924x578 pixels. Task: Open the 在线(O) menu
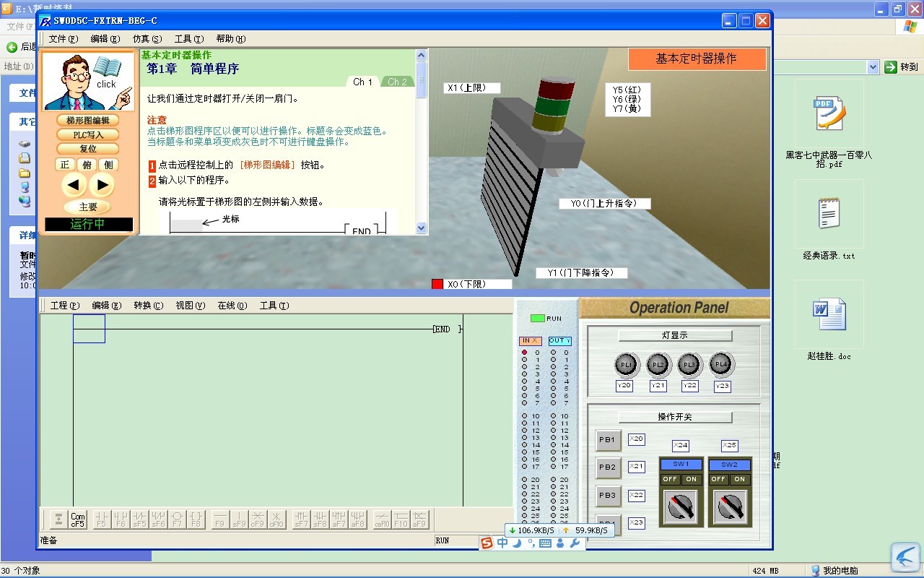coord(232,306)
